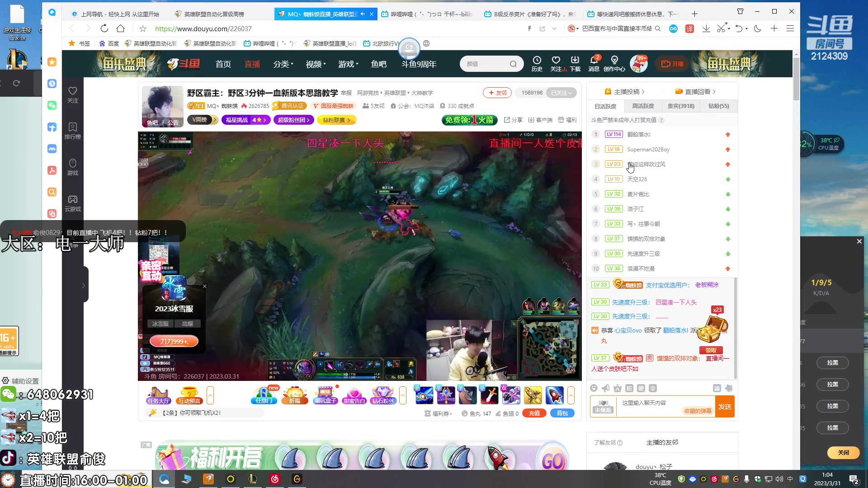Open the Interactive Prediction (互动预言) trophy icon
Viewport: 868px width, 488px height.
coord(189,395)
